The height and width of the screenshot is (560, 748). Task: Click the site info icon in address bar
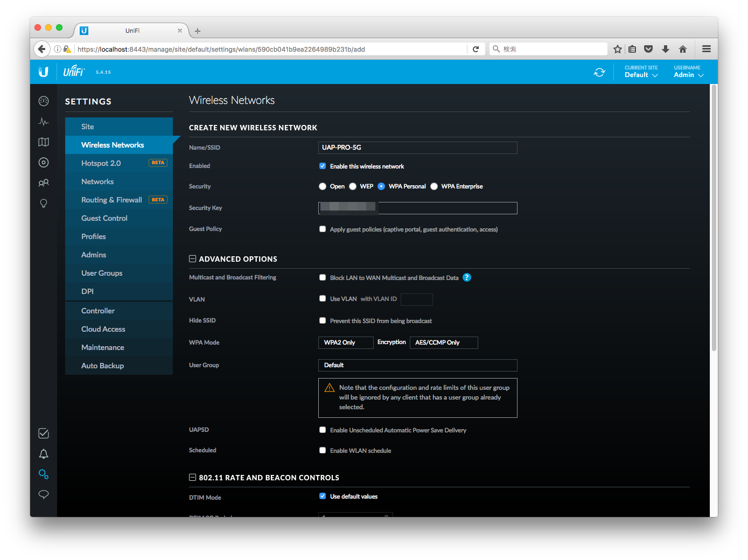tap(58, 49)
